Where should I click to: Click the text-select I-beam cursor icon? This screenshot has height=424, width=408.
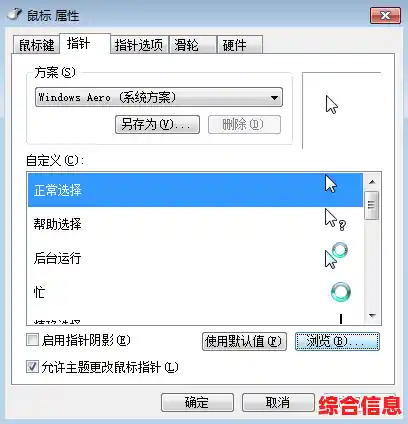341,319
